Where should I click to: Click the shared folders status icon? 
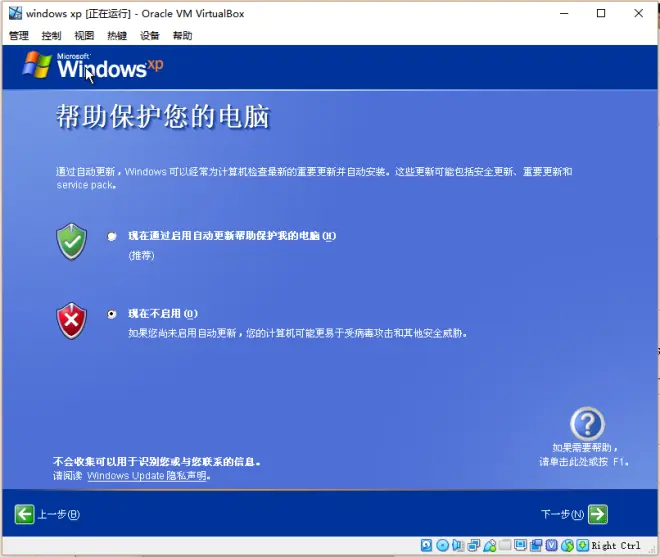point(505,546)
